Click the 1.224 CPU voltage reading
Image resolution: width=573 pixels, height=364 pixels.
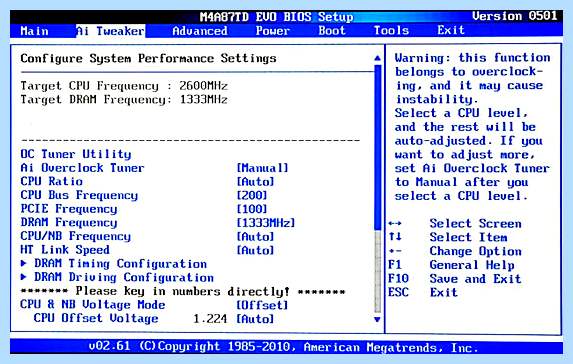click(210, 319)
